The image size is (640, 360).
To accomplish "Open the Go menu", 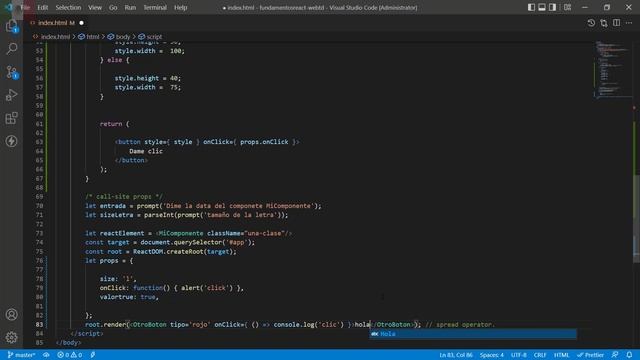I will pyautogui.click(x=113, y=7).
